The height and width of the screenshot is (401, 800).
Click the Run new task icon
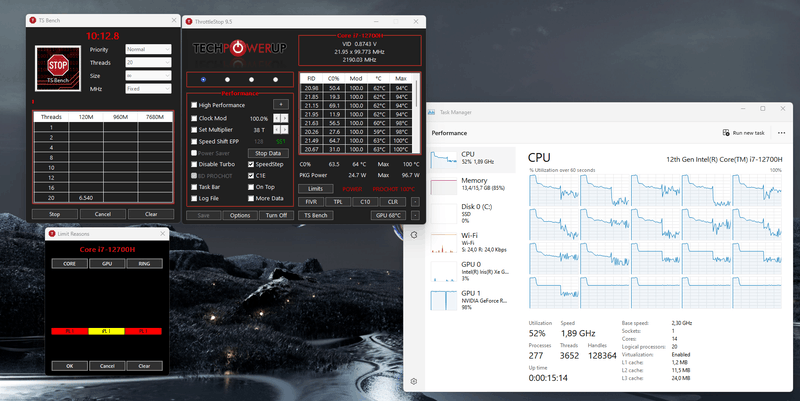point(726,133)
